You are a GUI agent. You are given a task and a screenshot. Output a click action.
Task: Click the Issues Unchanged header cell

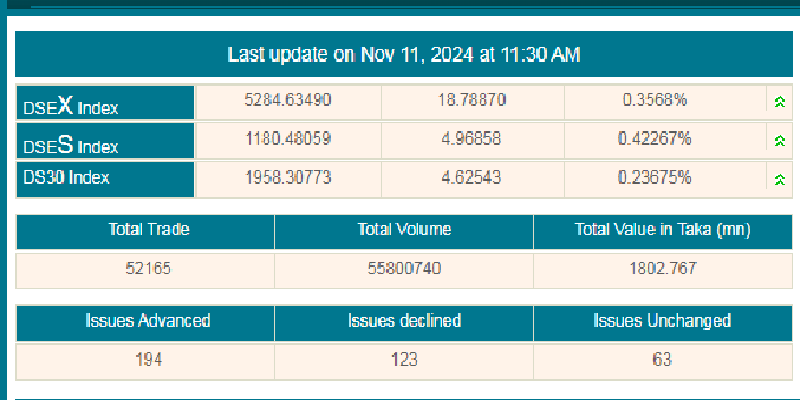(x=663, y=321)
